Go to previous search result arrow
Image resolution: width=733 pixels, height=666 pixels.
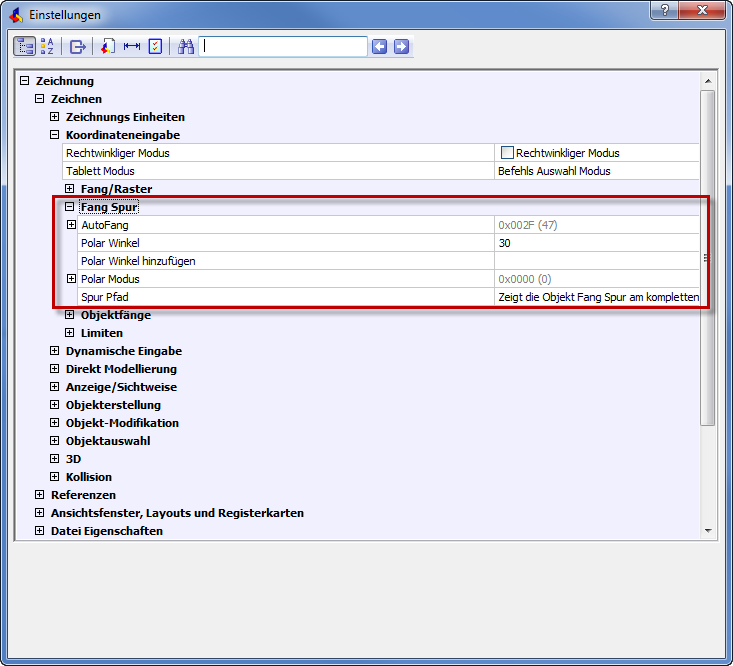[379, 46]
